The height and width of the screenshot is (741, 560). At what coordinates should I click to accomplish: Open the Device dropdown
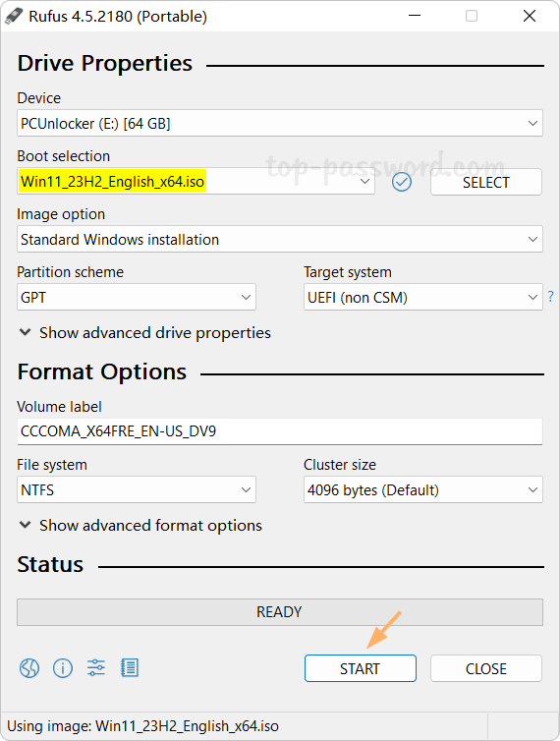point(280,124)
